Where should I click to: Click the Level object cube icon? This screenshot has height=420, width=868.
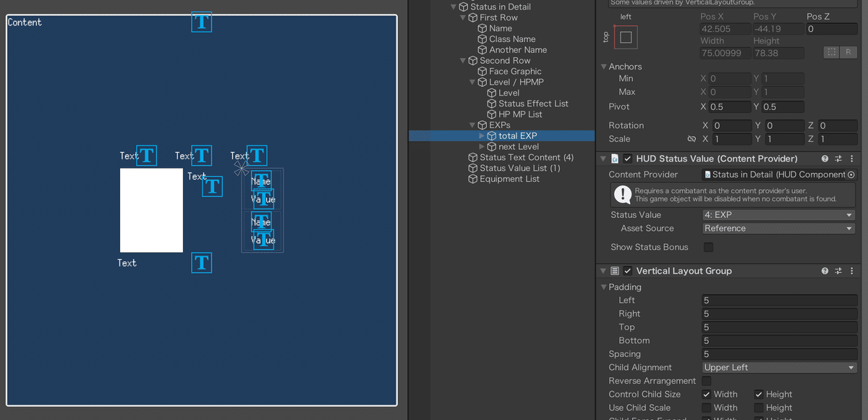(492, 93)
